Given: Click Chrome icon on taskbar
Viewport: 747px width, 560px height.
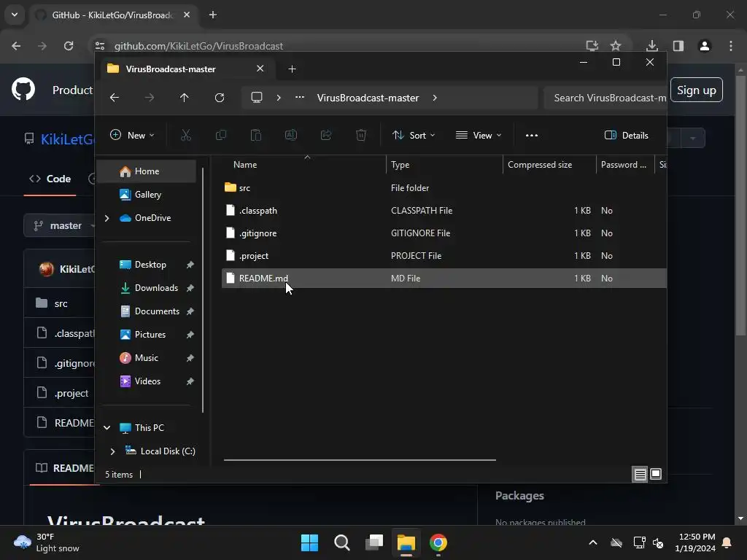Looking at the screenshot, I should tap(438, 542).
